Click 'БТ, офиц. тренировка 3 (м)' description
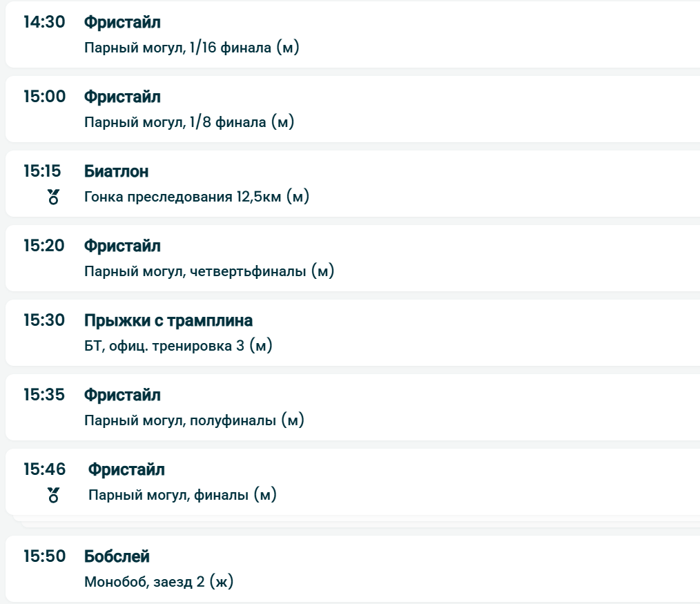Screen dimensions: 700x604 pos(178,346)
